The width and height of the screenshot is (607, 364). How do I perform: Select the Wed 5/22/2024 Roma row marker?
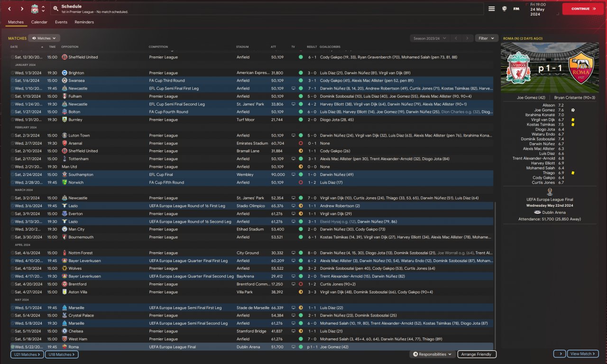[x=13, y=347]
